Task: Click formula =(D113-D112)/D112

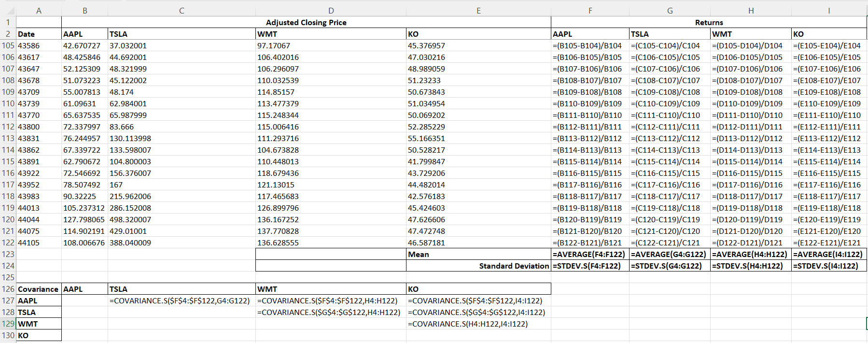Action: (751, 138)
